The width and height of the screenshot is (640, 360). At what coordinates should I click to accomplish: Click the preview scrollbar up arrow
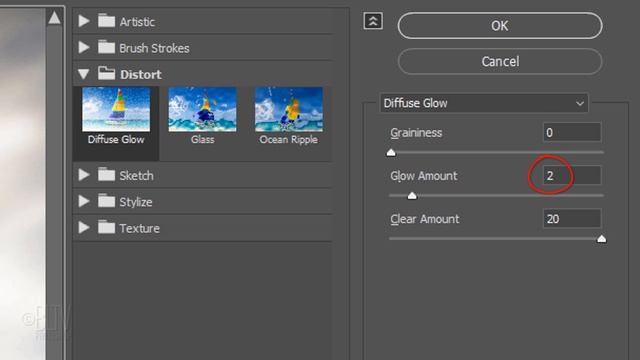click(x=54, y=17)
